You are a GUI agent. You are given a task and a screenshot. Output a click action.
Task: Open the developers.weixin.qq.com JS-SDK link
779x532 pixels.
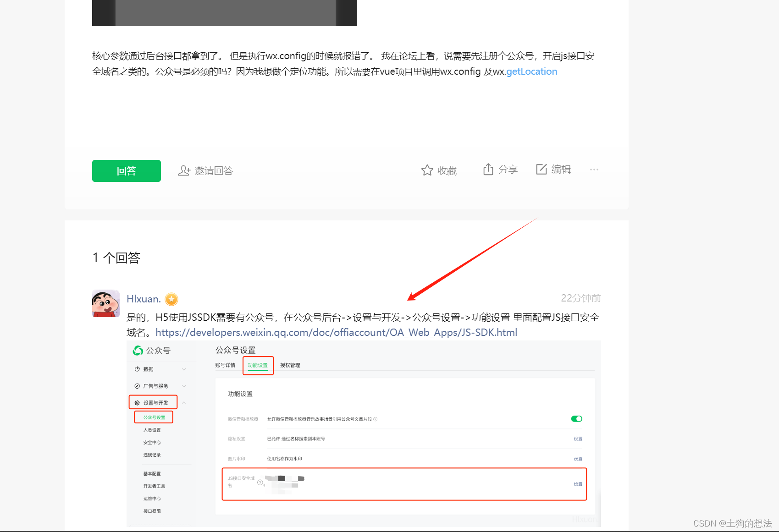pyautogui.click(x=336, y=333)
